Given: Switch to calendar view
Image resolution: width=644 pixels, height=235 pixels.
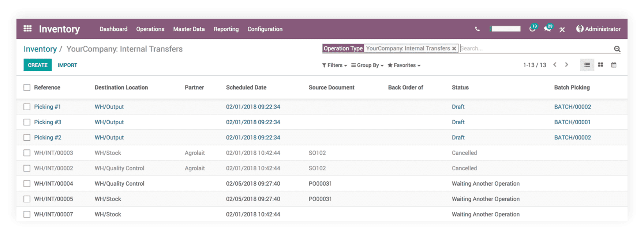Looking at the screenshot, I should 614,65.
